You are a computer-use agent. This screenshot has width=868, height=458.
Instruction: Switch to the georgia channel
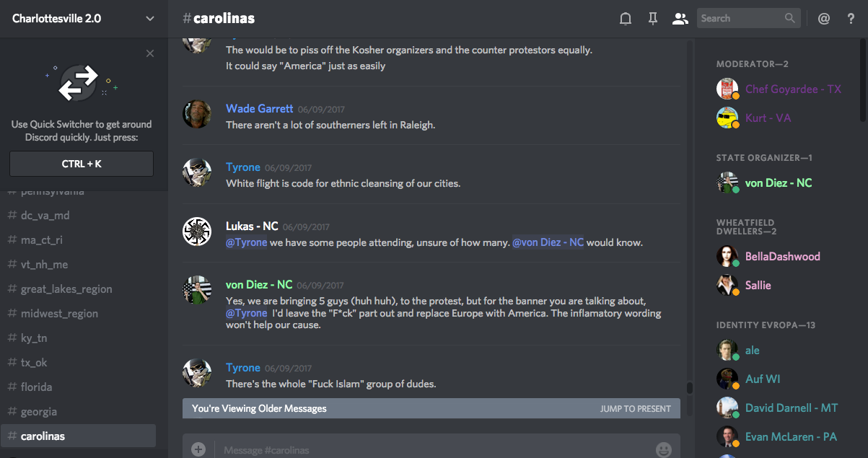point(39,412)
